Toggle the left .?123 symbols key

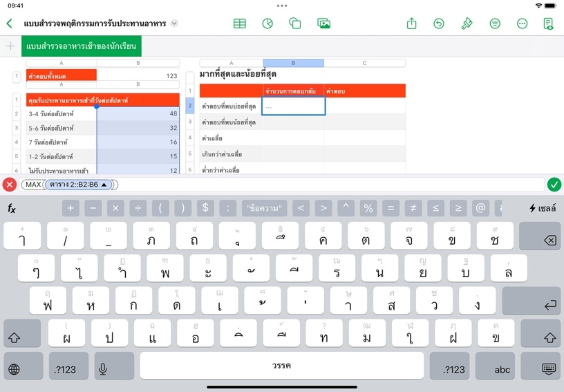tap(66, 369)
